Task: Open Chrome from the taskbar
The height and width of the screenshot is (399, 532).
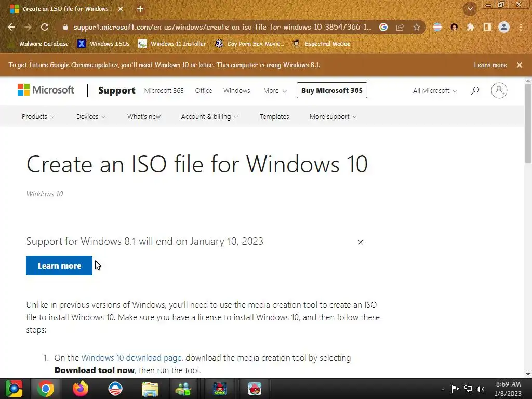Action: coord(46,389)
